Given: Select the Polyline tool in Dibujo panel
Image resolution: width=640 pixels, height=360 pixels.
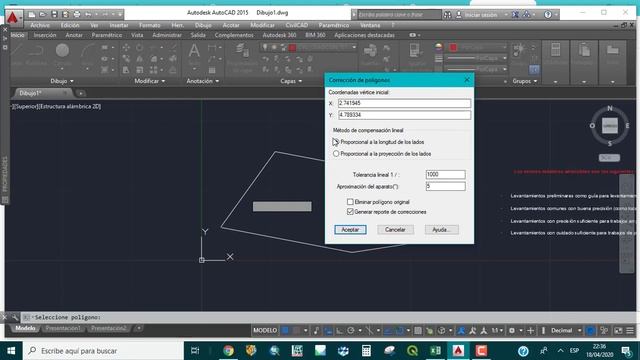Looking at the screenshot, I should (36, 51).
